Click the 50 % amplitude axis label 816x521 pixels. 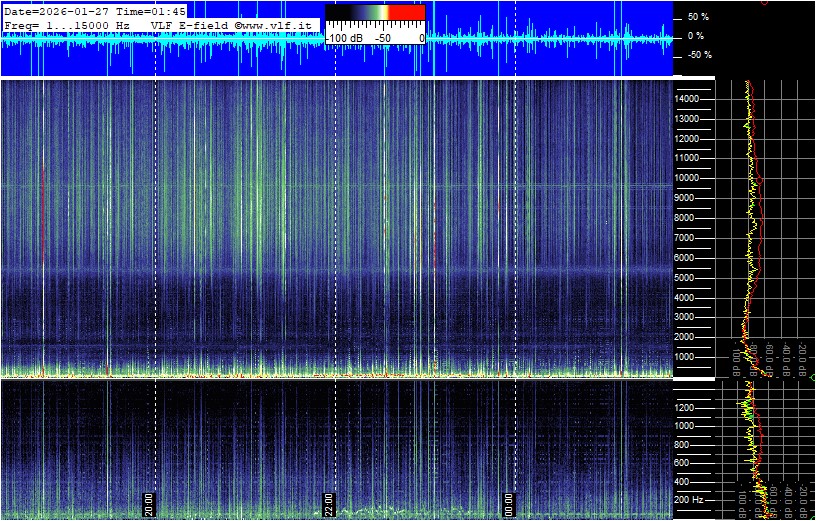click(697, 17)
